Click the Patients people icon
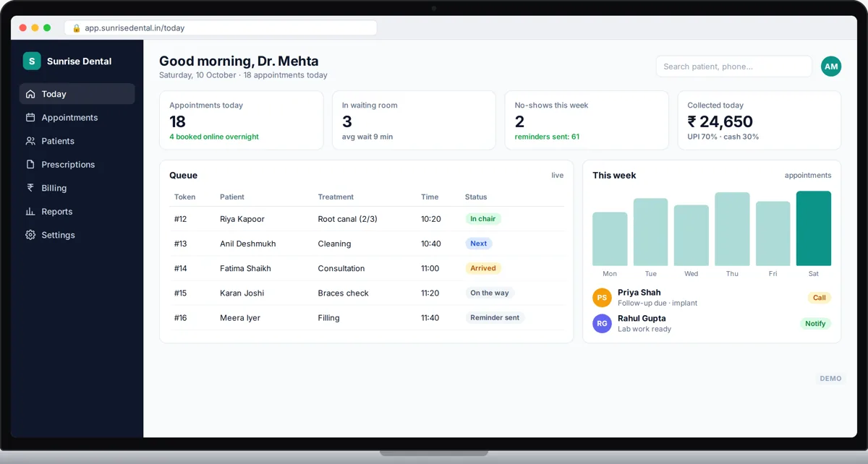 [30, 141]
